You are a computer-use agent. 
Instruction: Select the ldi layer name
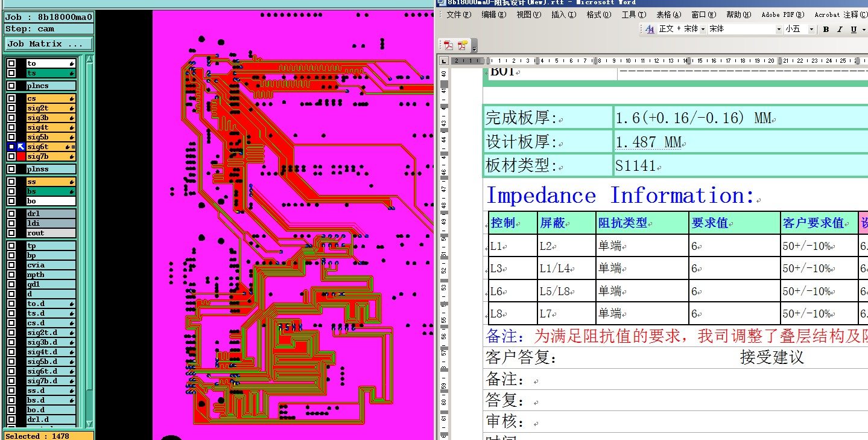(x=51, y=223)
